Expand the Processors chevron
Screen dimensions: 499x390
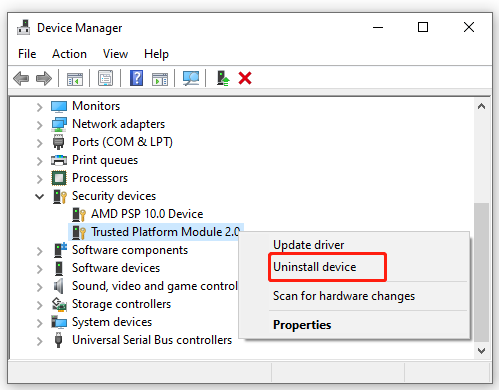tap(39, 179)
